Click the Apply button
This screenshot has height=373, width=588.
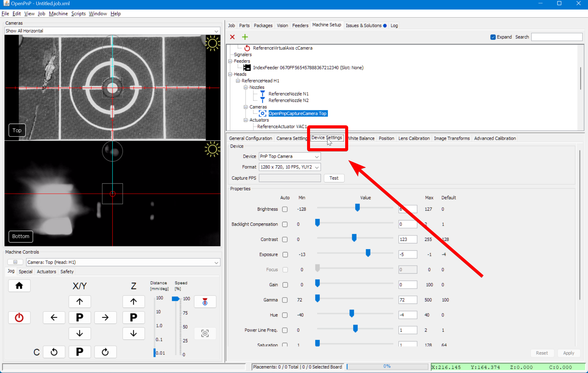[x=568, y=353]
